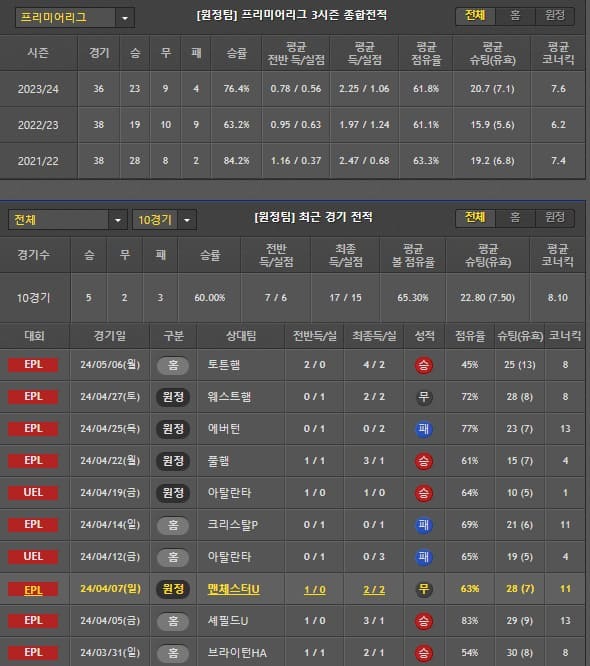Select 원정 tab in the 3-season record panel
The width and height of the screenshot is (590, 666).
point(555,16)
